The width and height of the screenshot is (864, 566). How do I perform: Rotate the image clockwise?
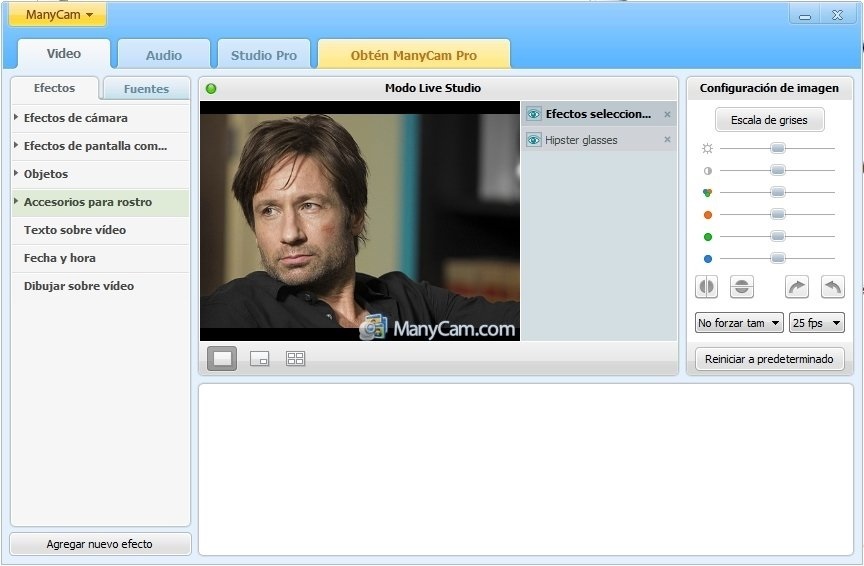click(797, 287)
